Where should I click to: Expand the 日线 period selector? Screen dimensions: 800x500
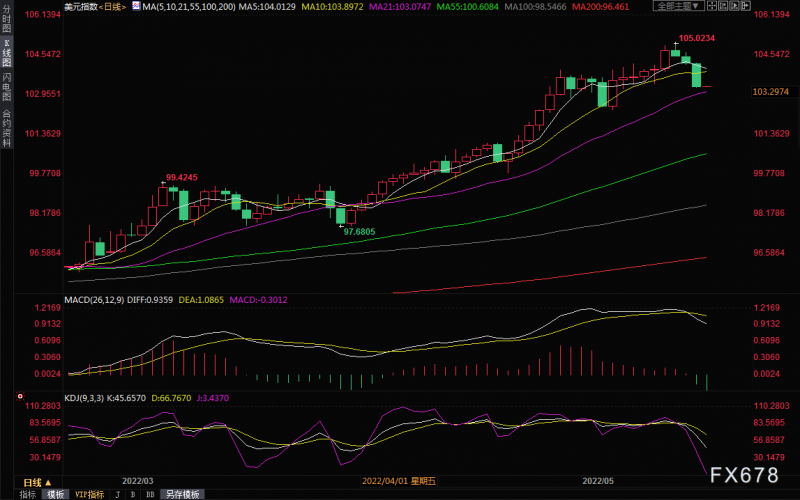click(37, 482)
